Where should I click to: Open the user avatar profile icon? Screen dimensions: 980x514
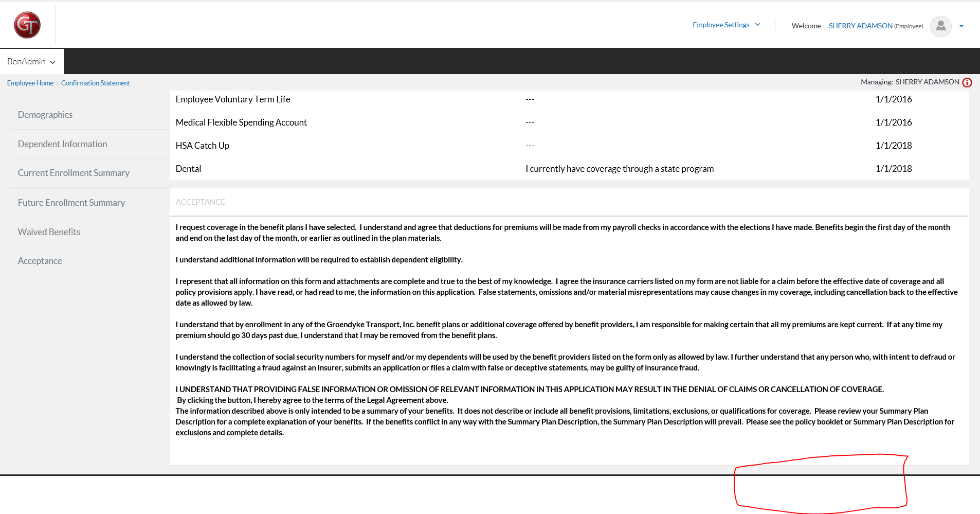(940, 26)
